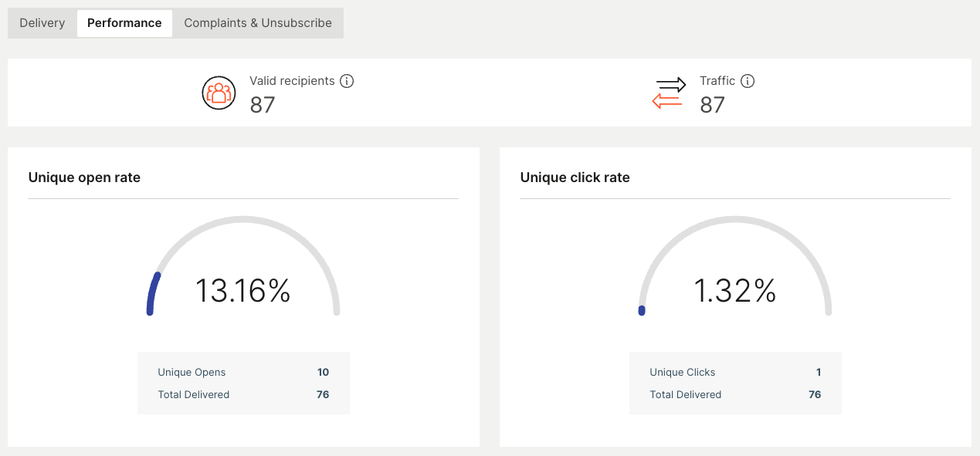Click the Unique Clicks label
980x456 pixels.
click(682, 373)
